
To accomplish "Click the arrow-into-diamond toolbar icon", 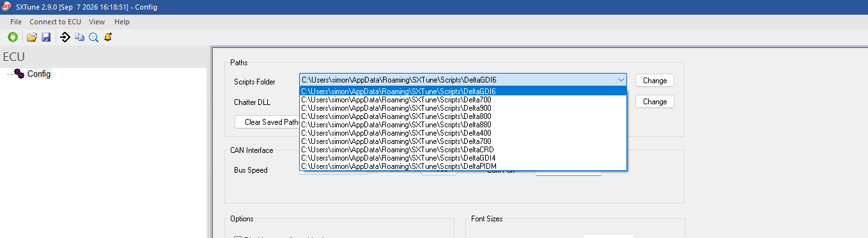I will click(65, 38).
